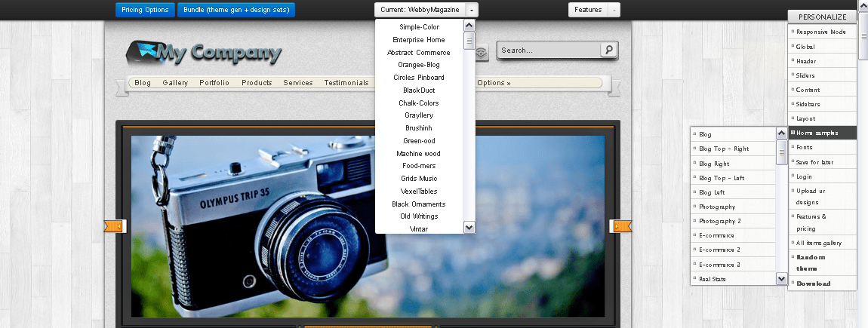868x328 pixels.
Task: Open the Current: WebbyMagazine dropdown arrow
Action: point(471,10)
